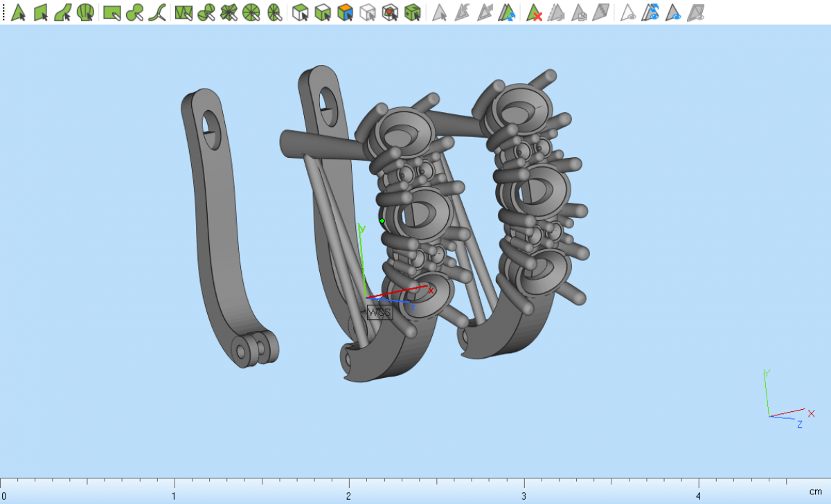Click the green point marker on model

coord(382,221)
